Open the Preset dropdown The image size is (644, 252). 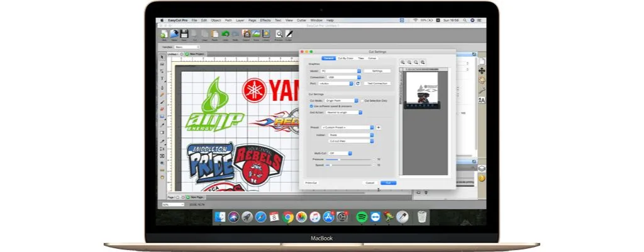pyautogui.click(x=347, y=128)
